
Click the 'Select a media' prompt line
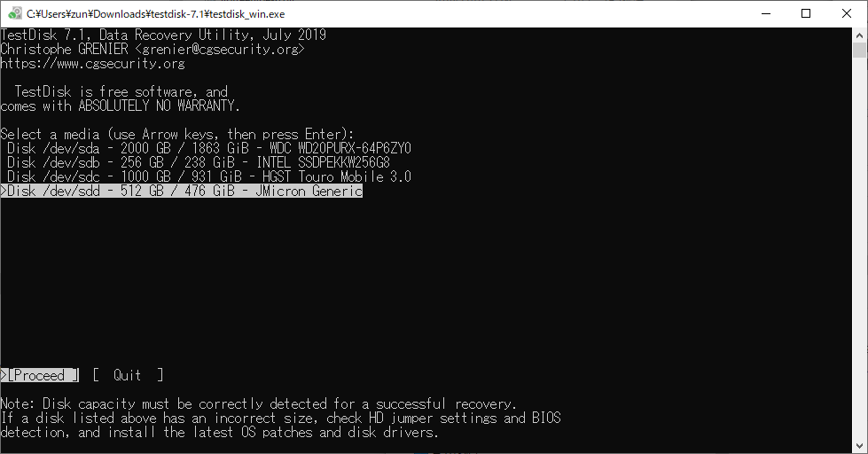[x=177, y=135]
